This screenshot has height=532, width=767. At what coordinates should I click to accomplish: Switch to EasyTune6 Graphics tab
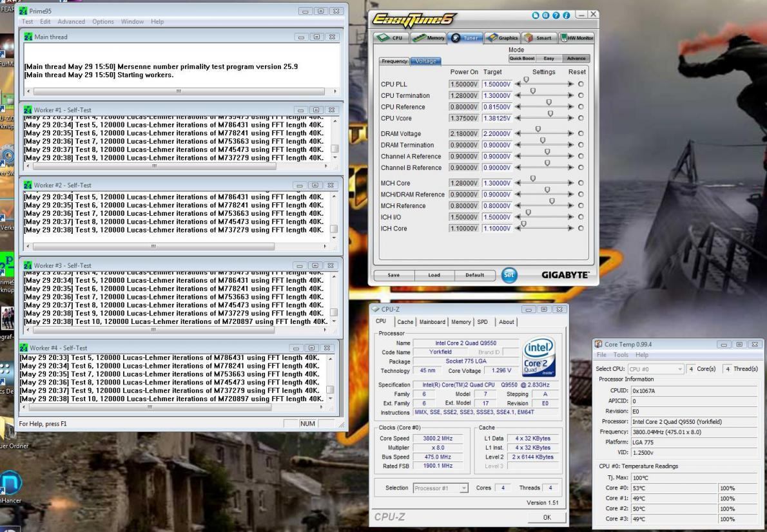pos(502,37)
